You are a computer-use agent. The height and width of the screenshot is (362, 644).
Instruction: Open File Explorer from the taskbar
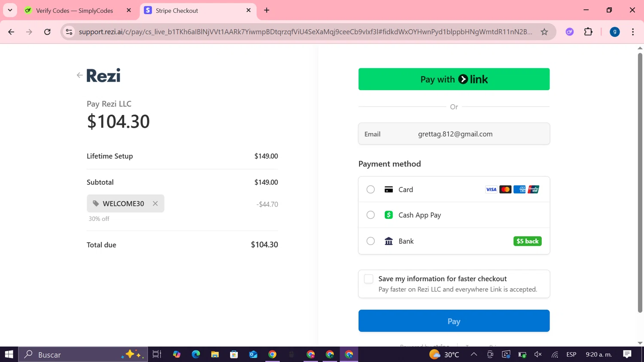[x=215, y=354]
